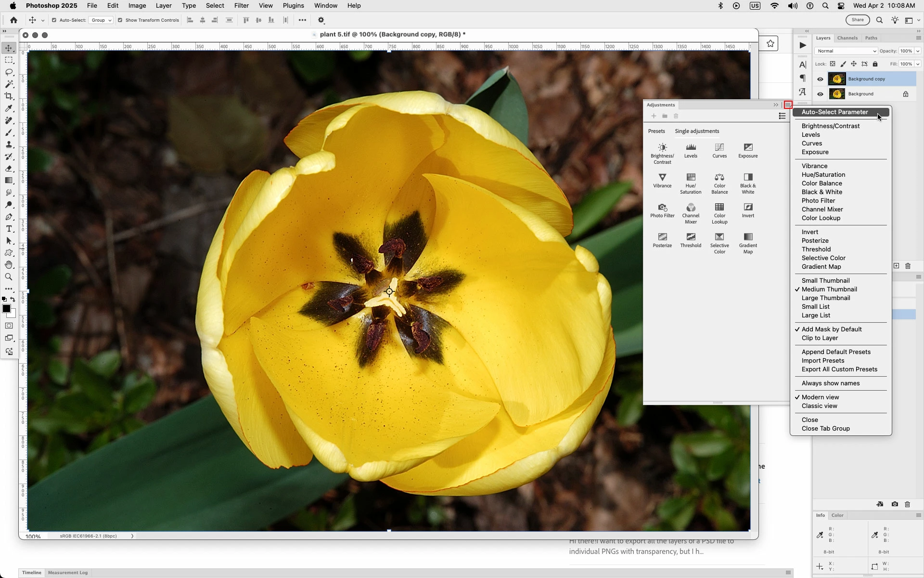Select the Background layer thumbnail
Viewport: 924px width, 578px height.
click(837, 94)
